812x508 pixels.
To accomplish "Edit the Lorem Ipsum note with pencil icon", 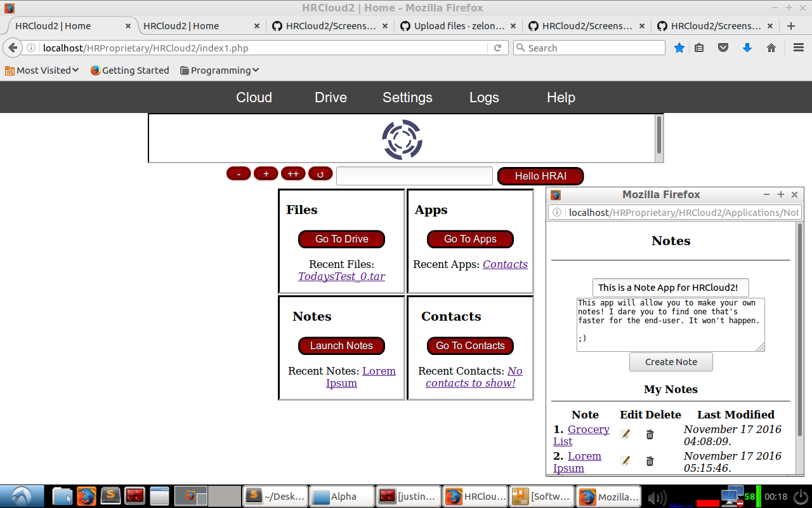I will pos(625,461).
